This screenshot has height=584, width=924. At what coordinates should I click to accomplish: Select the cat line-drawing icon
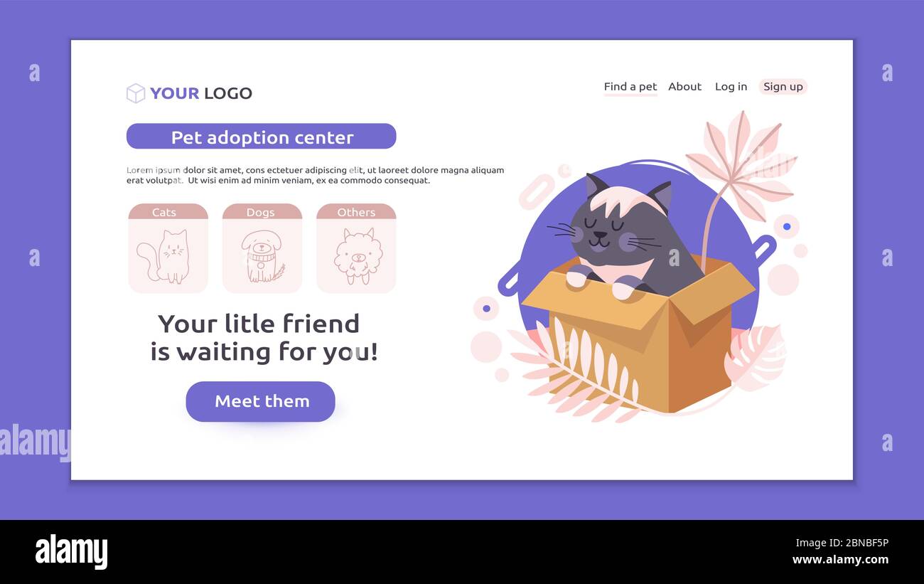pyautogui.click(x=163, y=257)
